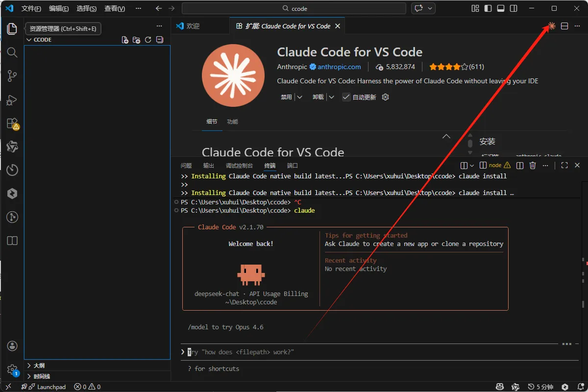Refresh the CCODE explorer
The height and width of the screenshot is (392, 588).
point(148,40)
